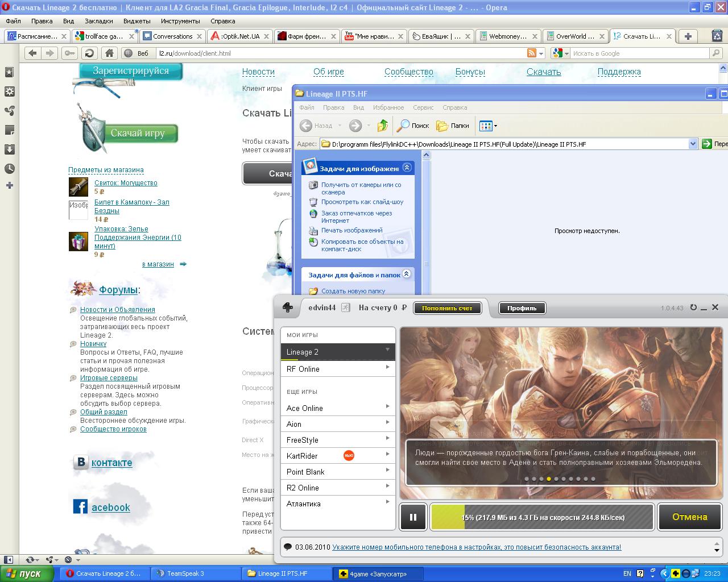
Task: Click the 4game logo icon in the launcher header
Action: click(x=288, y=307)
